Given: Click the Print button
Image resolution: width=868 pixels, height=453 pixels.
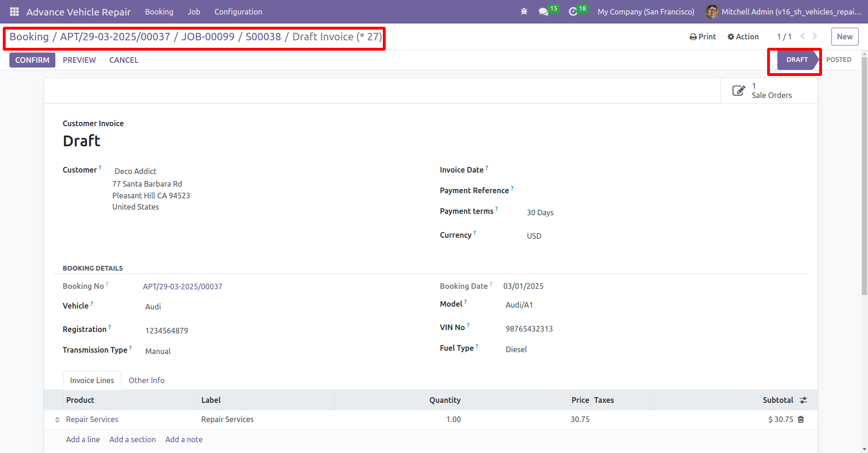Looking at the screenshot, I should 703,37.
